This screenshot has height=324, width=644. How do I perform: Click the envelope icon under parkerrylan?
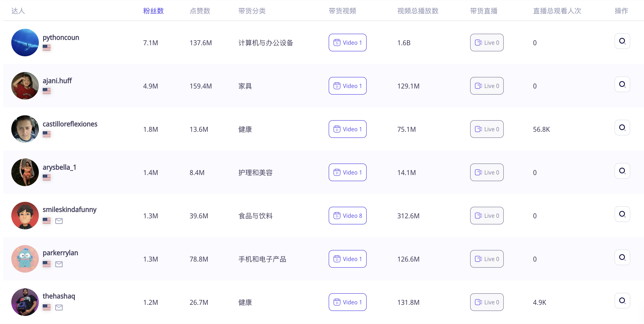pos(59,264)
